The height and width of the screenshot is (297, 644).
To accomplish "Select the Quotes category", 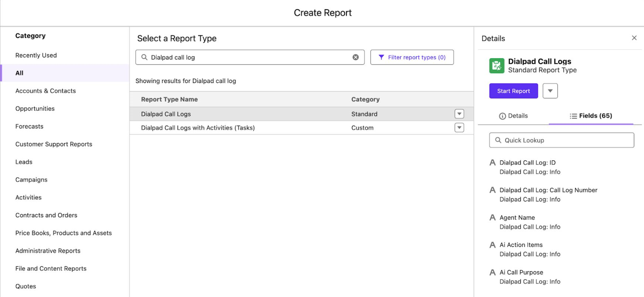I will point(25,286).
